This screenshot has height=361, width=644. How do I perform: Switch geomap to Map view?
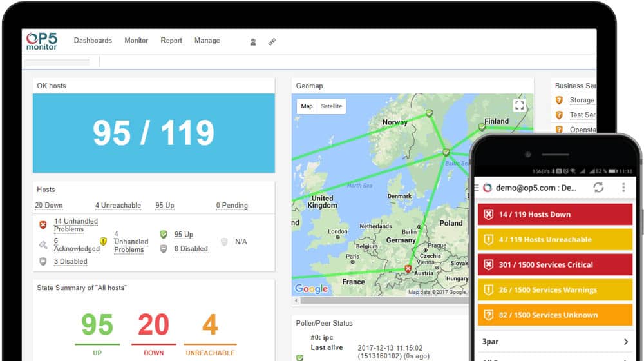click(x=307, y=106)
